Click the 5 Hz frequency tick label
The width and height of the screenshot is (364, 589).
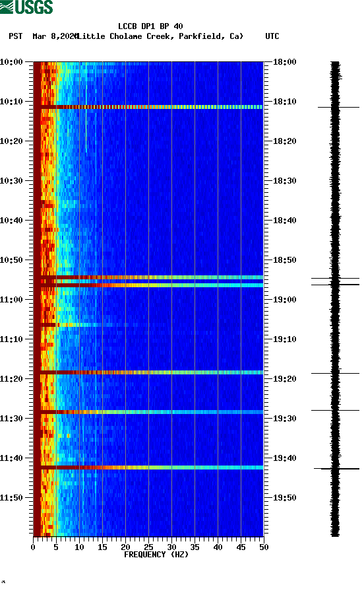tap(56, 547)
